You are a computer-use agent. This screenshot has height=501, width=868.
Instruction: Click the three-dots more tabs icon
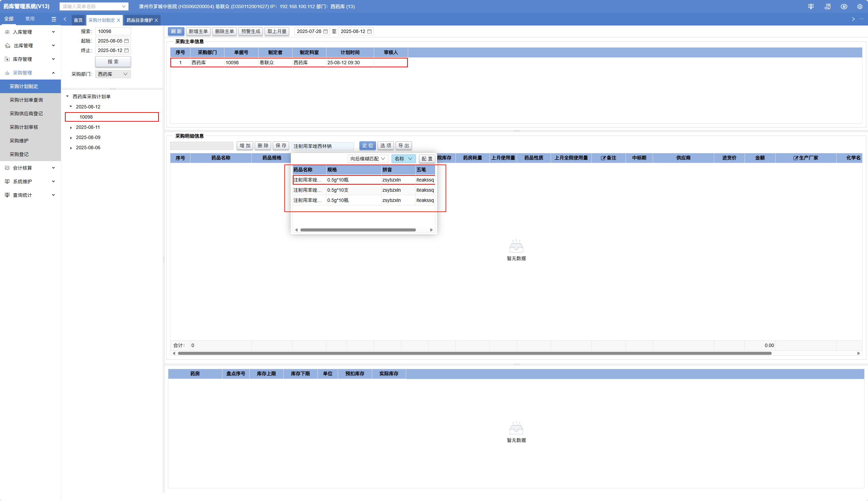coord(862,19)
